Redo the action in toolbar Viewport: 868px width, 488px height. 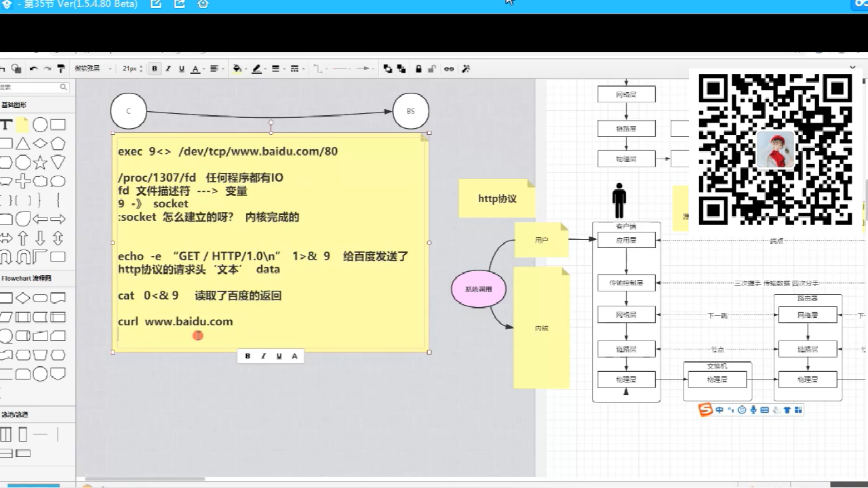[x=47, y=68]
